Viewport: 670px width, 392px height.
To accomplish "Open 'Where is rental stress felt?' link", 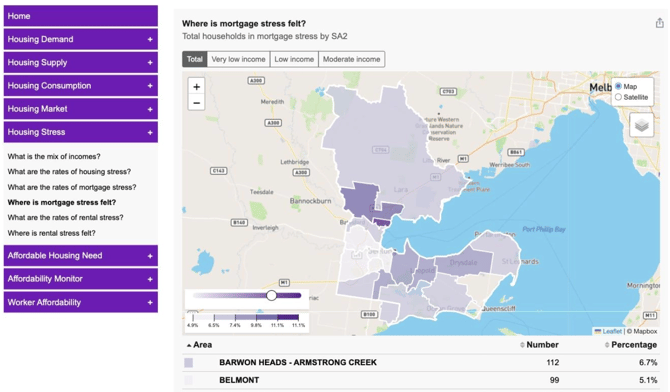I will coord(51,233).
